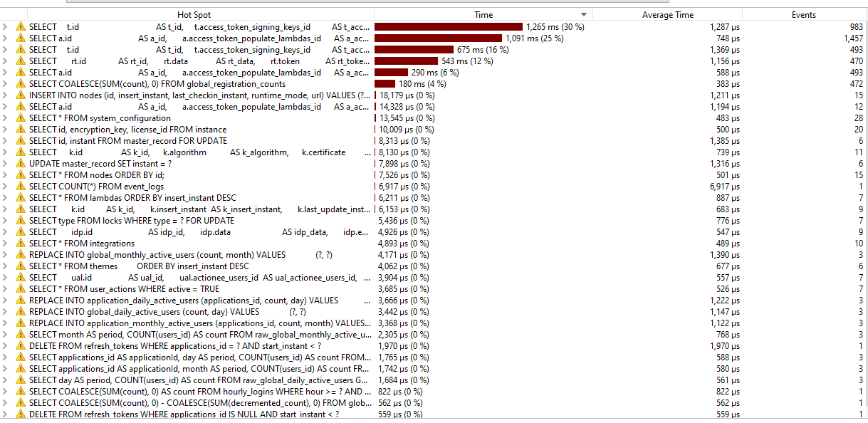Viewport: 868px width, 423px height.
Task: Sort by the Hot Spot column header
Action: (194, 15)
